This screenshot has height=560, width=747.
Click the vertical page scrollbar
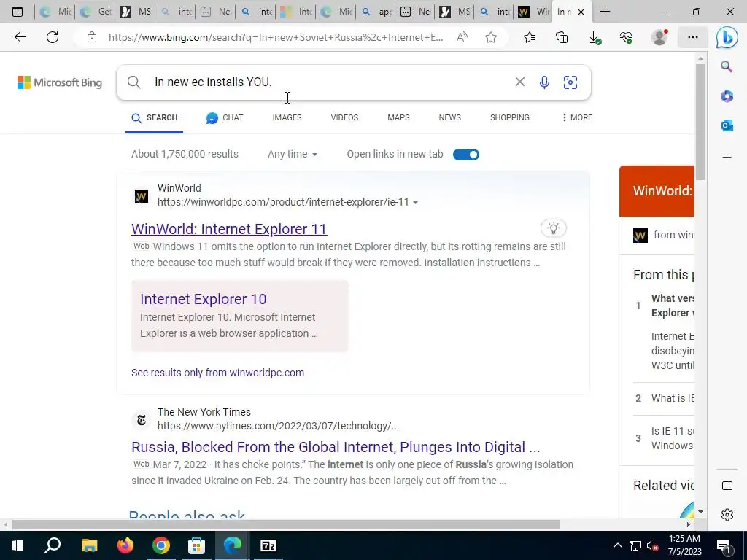[x=700, y=122]
